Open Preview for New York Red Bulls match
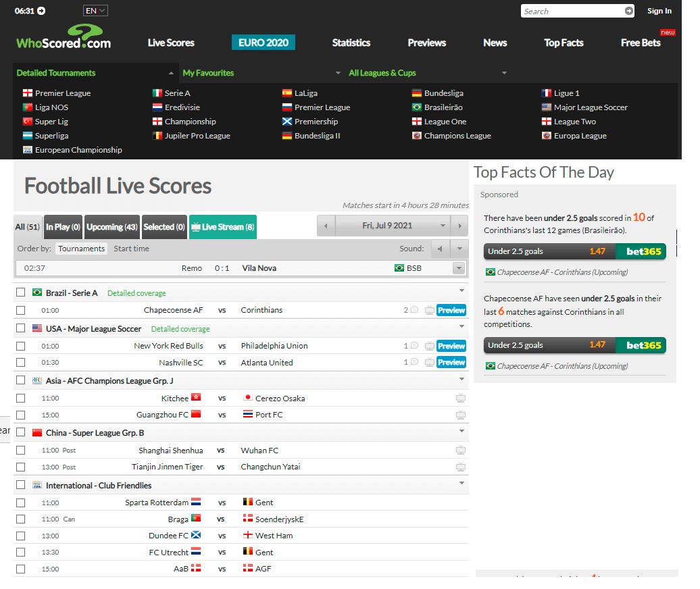This screenshot has height=589, width=700. pyautogui.click(x=451, y=346)
